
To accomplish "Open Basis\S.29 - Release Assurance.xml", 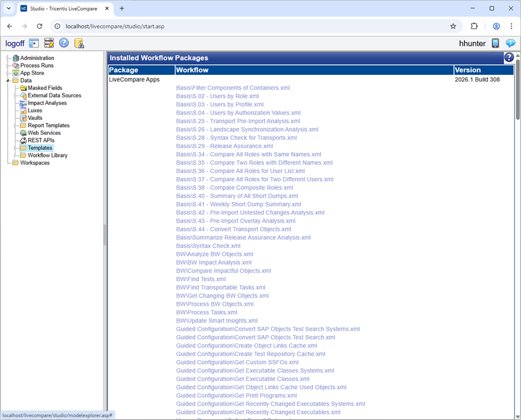I will click(x=224, y=146).
